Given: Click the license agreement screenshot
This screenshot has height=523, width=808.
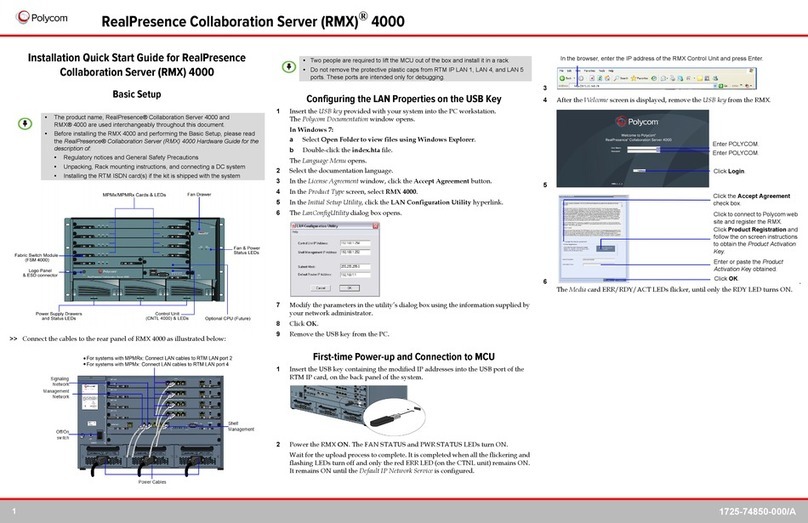Looking at the screenshot, I should point(594,238).
